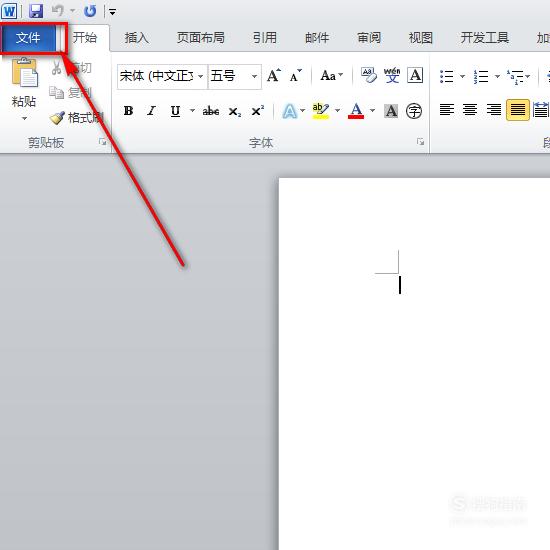Redo using the repeat arrow icon
The image size is (550, 550).
[x=90, y=11]
